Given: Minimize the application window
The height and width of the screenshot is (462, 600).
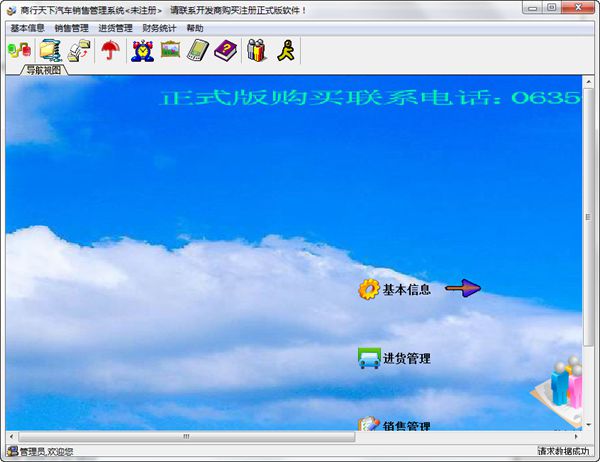Looking at the screenshot, I should click(533, 8).
